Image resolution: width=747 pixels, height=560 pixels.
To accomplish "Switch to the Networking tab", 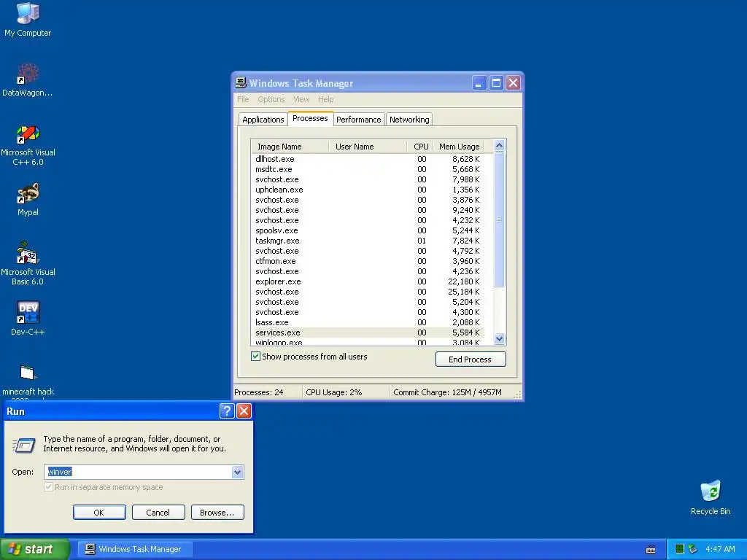I will [409, 120].
